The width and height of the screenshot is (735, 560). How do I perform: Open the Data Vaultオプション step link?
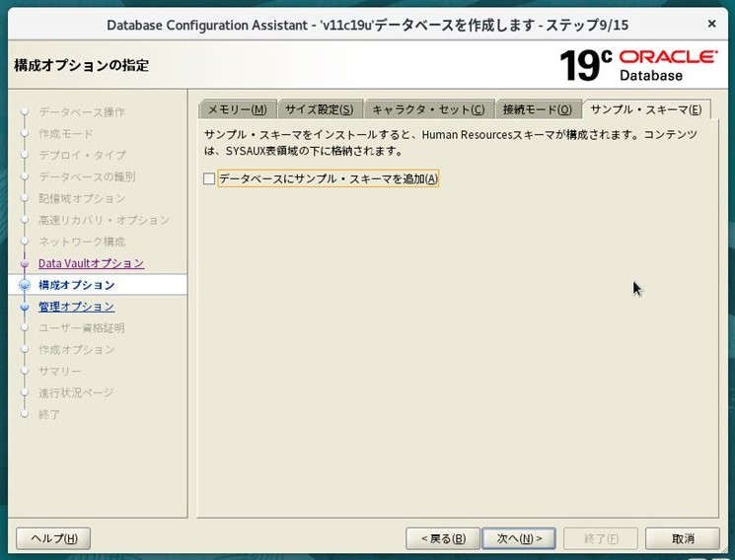[91, 263]
